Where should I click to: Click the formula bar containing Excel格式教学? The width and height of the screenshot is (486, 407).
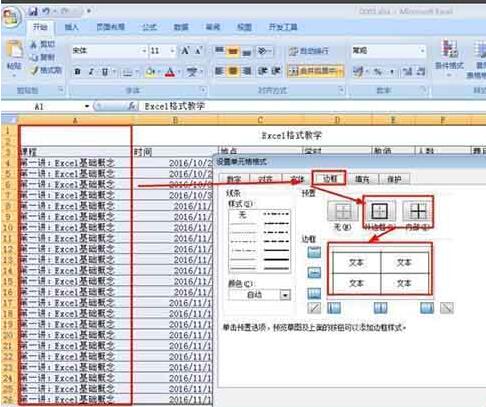coord(313,106)
